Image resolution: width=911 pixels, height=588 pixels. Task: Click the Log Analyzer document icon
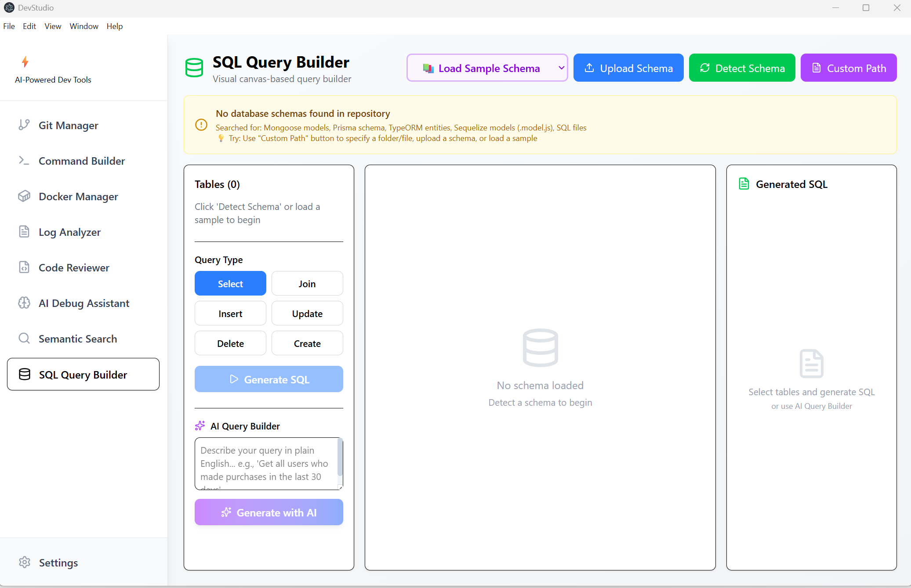tap(24, 232)
